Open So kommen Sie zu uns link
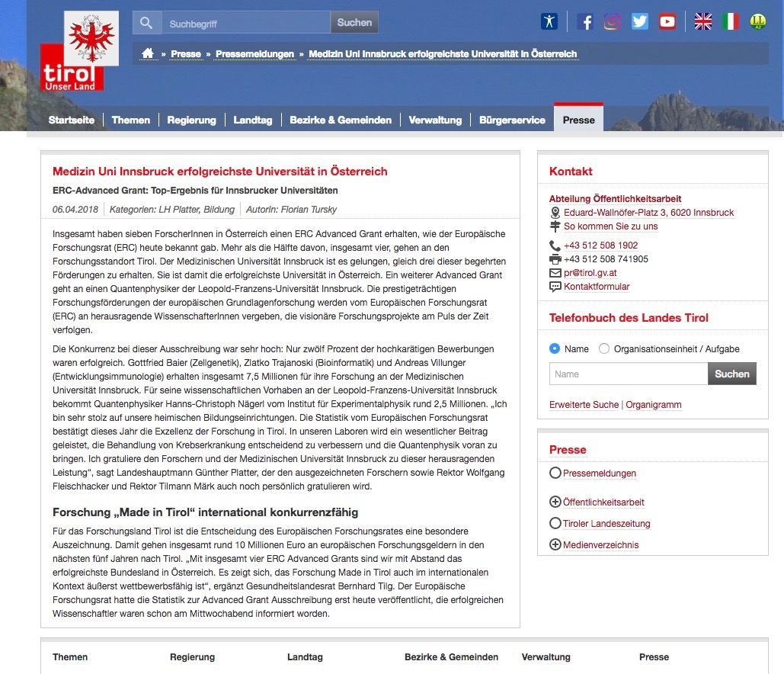Screen dimensions: 784x674 coord(610,226)
